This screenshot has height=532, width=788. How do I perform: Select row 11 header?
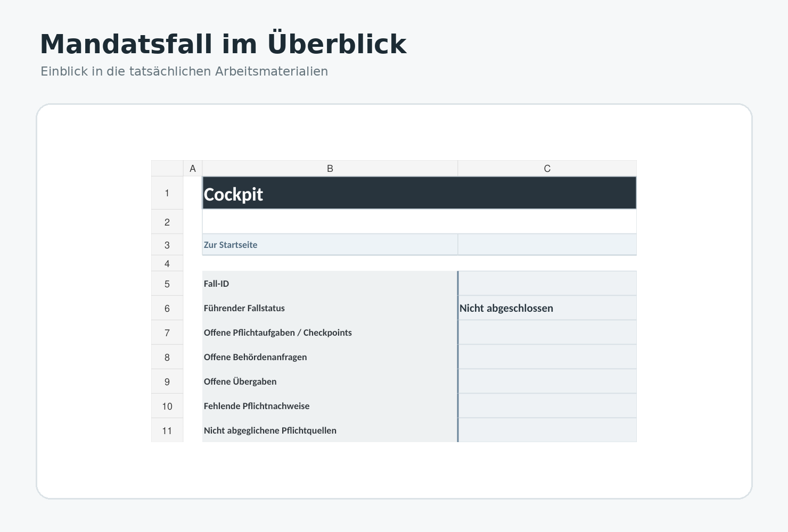coord(167,430)
